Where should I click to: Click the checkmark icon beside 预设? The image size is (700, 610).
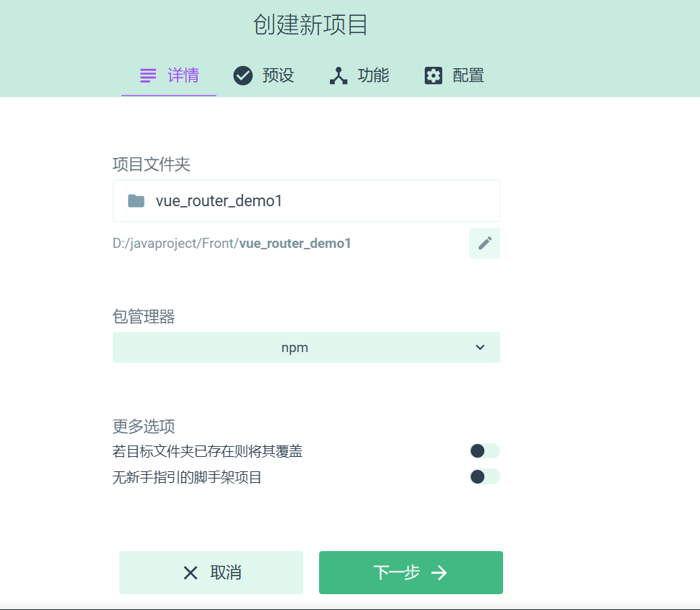click(x=243, y=75)
